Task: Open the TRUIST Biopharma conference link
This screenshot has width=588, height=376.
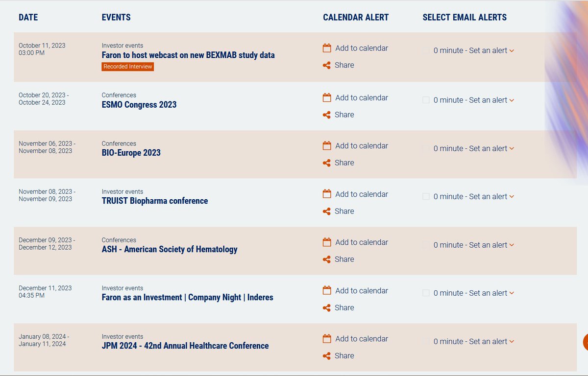Action: tap(155, 201)
